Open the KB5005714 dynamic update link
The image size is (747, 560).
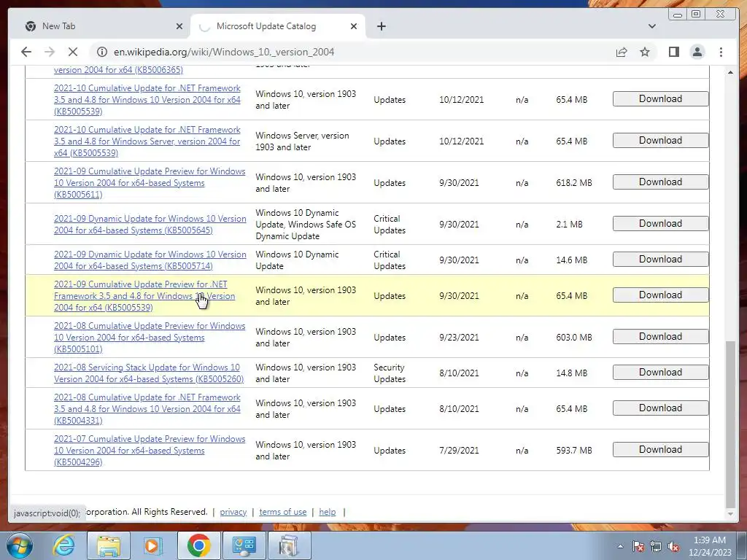pyautogui.click(x=150, y=260)
